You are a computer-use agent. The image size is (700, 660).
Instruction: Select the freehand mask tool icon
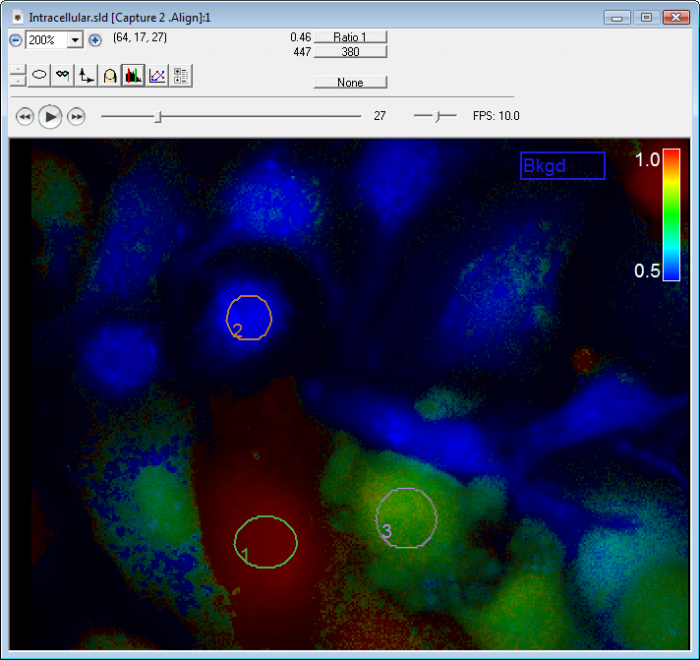pyautogui.click(x=63, y=74)
